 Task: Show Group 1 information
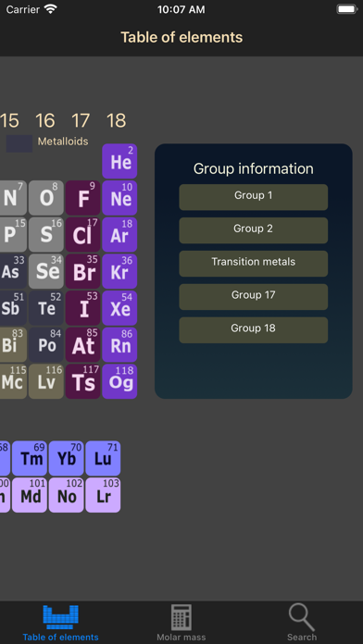tap(253, 197)
